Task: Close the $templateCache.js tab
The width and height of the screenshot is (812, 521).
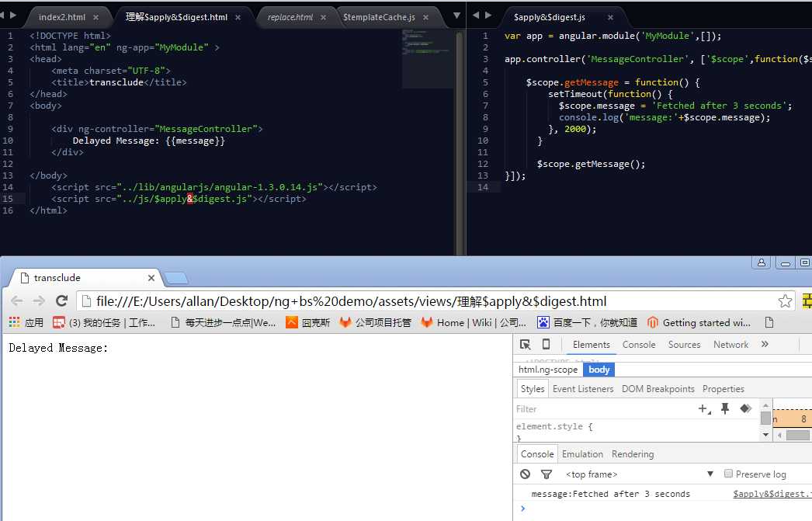Action: [x=425, y=17]
